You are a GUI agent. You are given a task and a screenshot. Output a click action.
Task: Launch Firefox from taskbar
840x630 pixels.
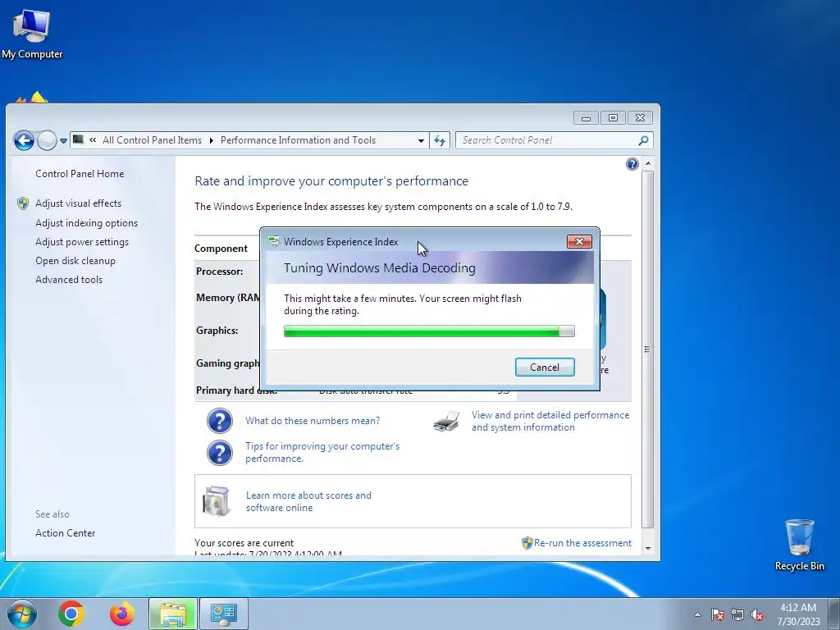tap(122, 614)
